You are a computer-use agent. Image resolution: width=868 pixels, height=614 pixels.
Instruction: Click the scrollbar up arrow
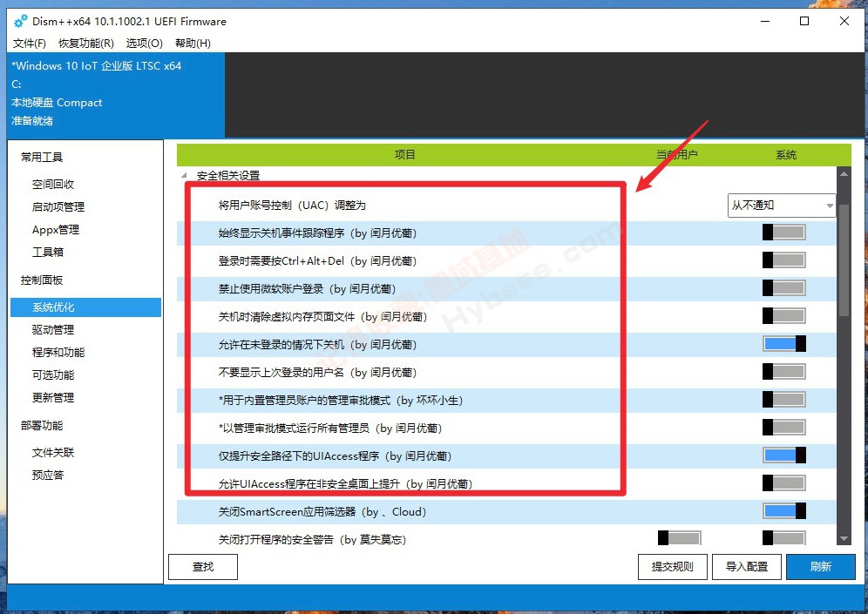(x=844, y=174)
